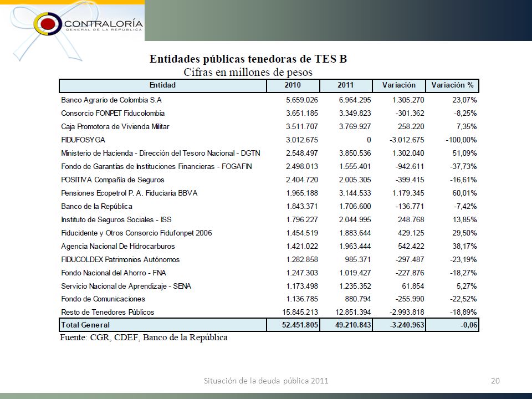Click total variation '-3.240.963'

point(407,325)
